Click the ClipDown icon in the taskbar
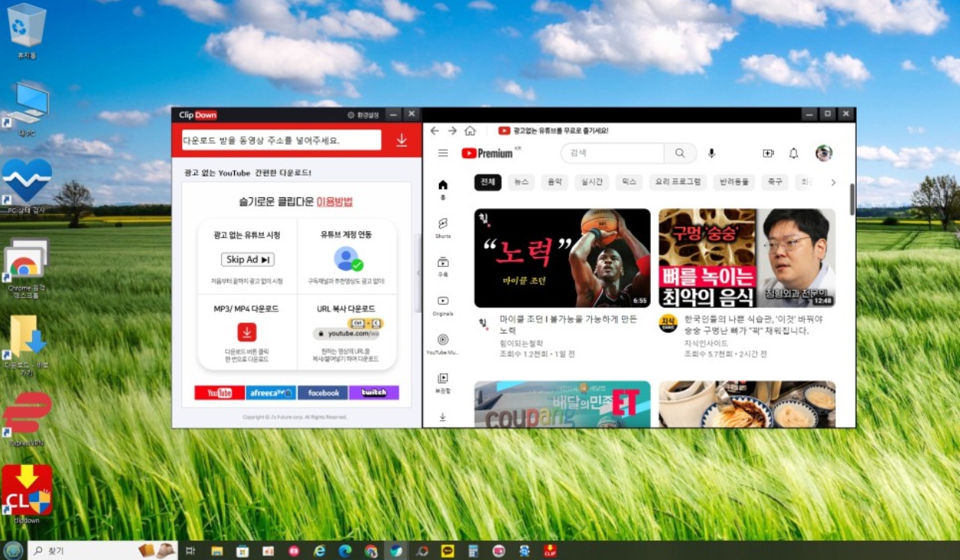This screenshot has height=560, width=960. [550, 551]
